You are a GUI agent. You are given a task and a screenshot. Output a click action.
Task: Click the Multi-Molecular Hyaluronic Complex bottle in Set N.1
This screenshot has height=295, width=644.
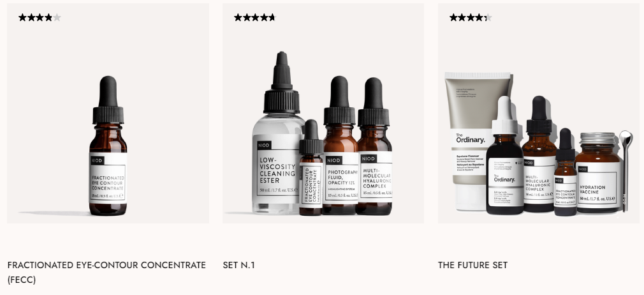pos(374,146)
